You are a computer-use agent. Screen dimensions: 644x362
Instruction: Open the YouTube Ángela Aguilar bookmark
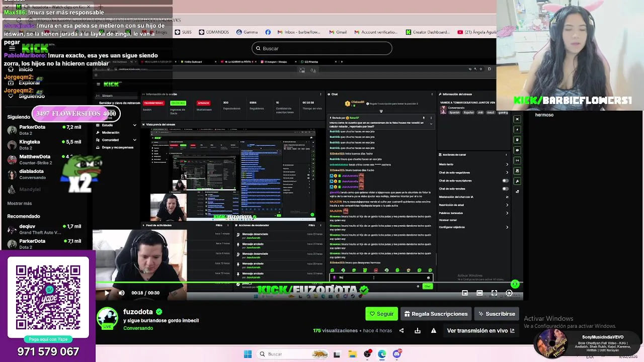(x=477, y=32)
